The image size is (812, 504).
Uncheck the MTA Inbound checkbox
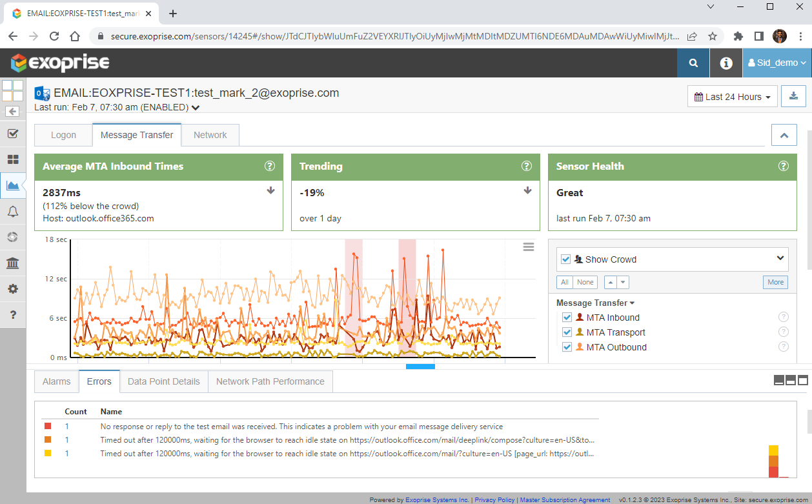[x=567, y=318]
